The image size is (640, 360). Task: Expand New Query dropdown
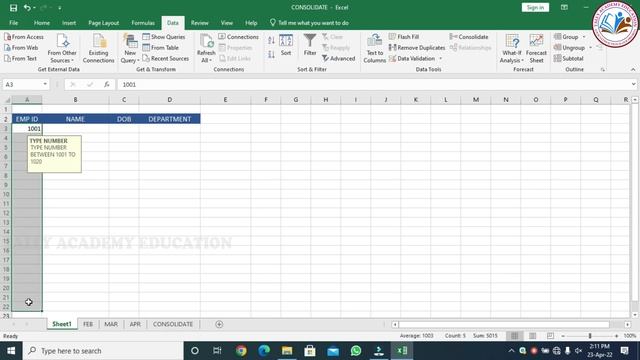pyautogui.click(x=130, y=56)
